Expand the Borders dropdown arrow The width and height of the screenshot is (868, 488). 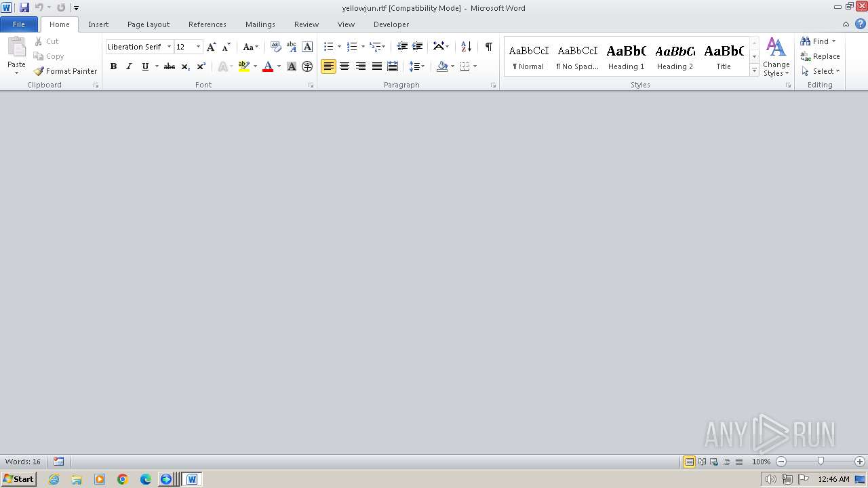(475, 66)
